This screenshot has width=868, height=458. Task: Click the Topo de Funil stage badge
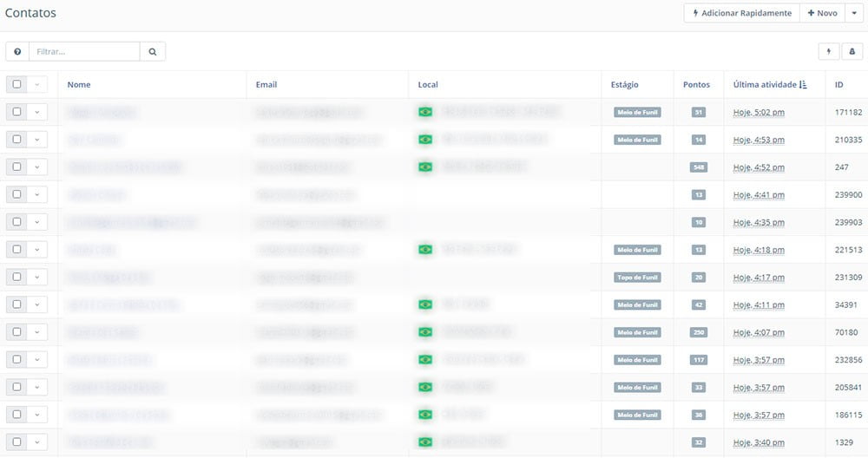click(x=638, y=278)
